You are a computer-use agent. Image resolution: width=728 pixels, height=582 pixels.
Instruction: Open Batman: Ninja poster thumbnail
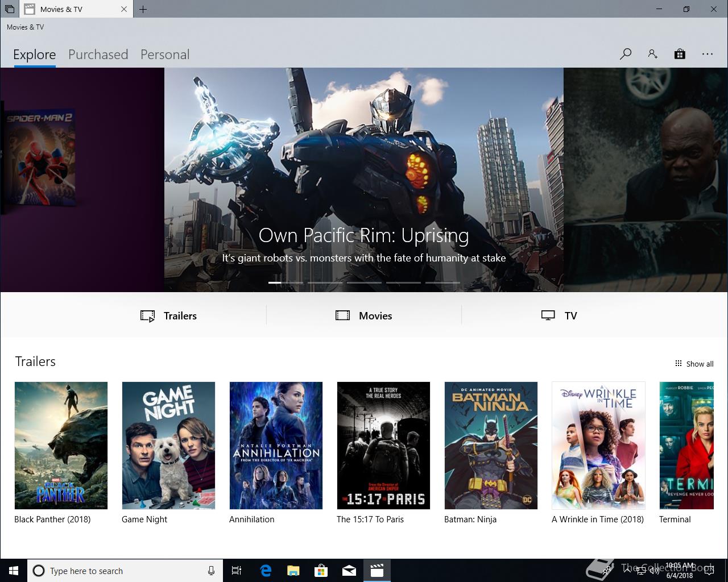(x=491, y=446)
